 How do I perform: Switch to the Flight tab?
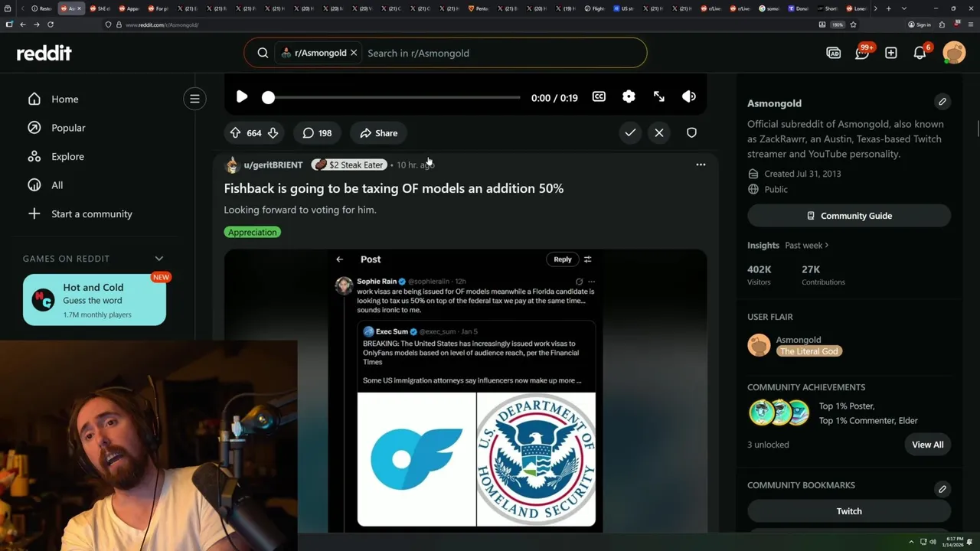(x=593, y=8)
